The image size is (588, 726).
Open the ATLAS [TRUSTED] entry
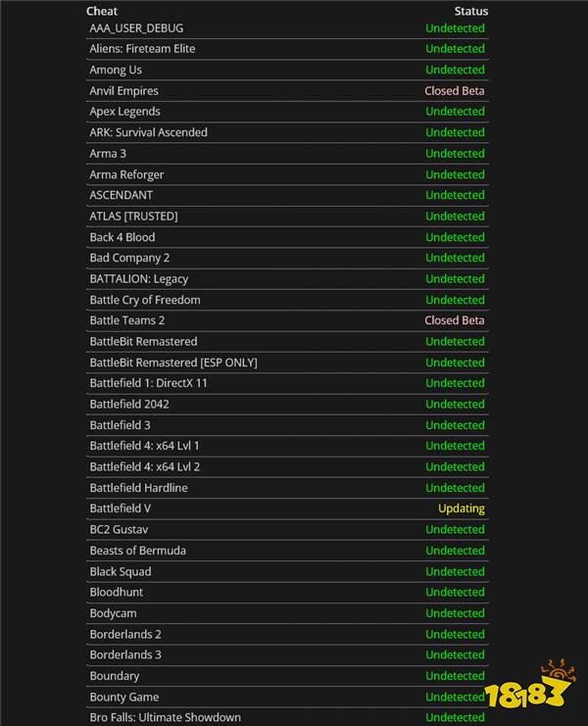(134, 217)
